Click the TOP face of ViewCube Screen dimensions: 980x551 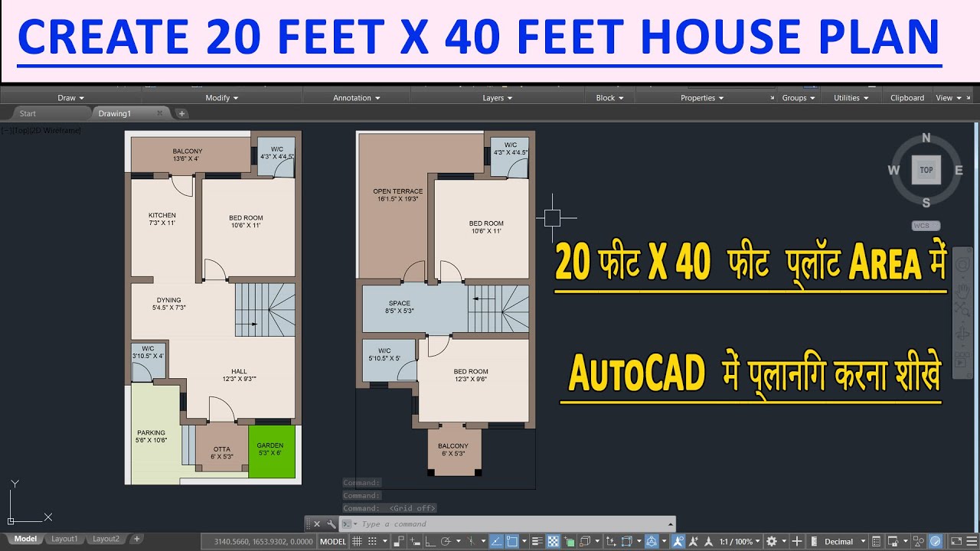click(x=926, y=170)
